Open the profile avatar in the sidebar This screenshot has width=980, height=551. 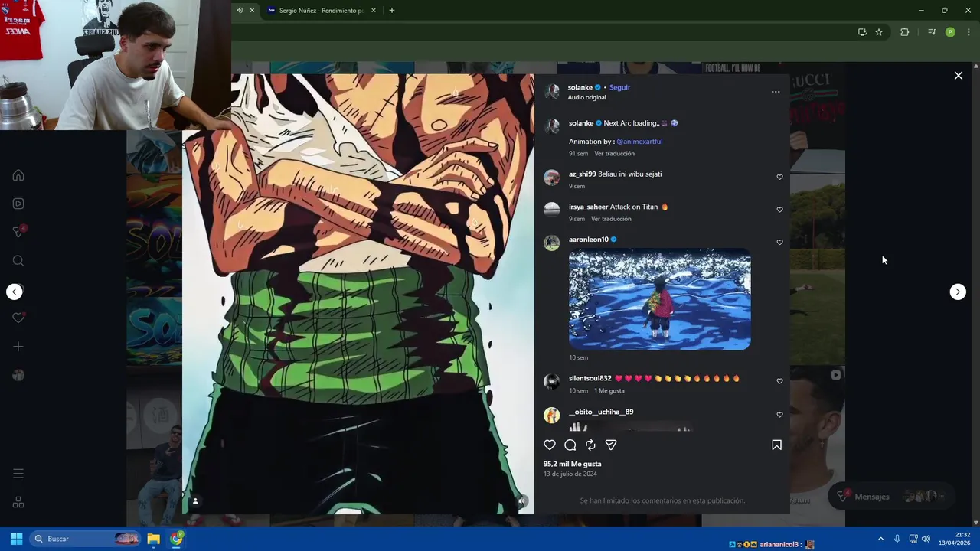[x=18, y=375]
